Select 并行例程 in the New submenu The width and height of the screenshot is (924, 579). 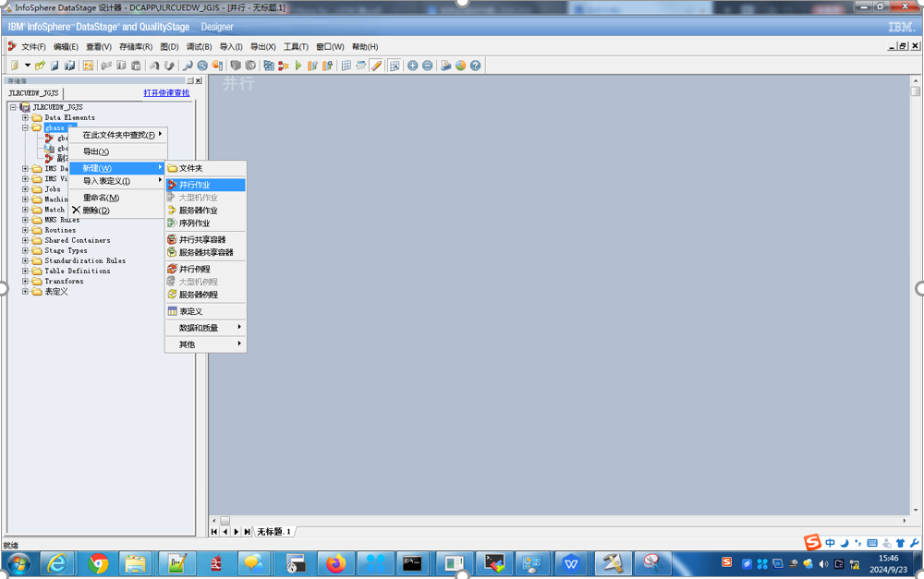coord(205,269)
